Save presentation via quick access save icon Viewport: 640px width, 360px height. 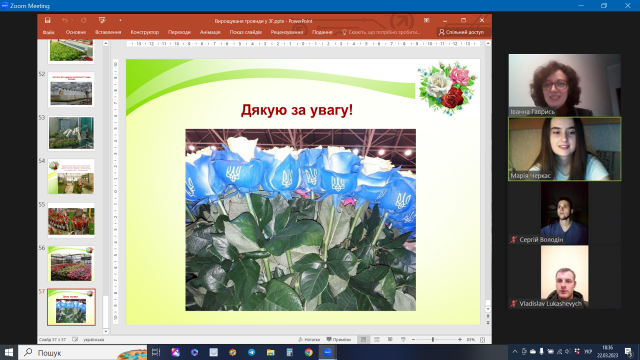(48, 20)
